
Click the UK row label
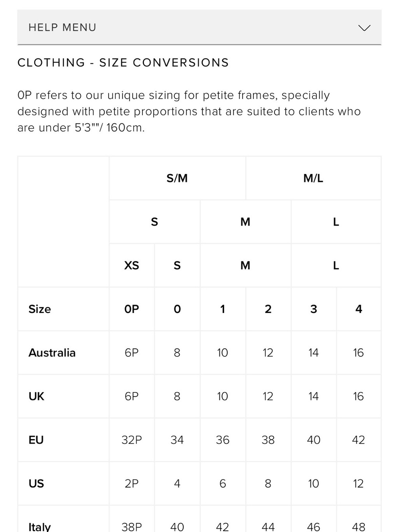pos(36,396)
